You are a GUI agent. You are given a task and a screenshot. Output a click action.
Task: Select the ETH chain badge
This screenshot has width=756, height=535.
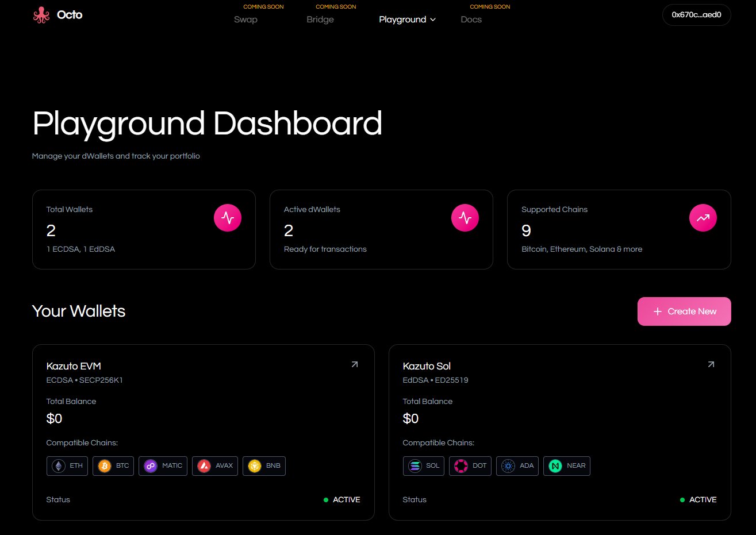point(67,466)
